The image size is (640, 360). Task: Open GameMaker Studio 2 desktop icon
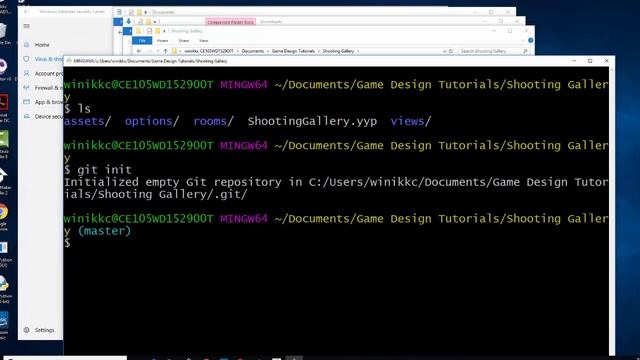(x=3, y=176)
